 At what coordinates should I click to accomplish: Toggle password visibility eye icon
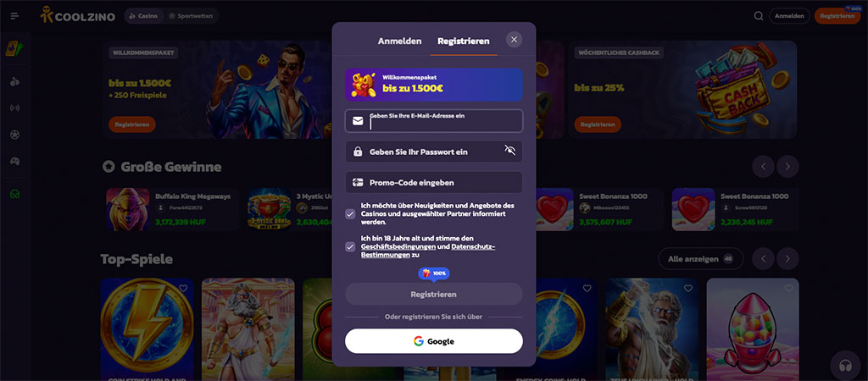coord(509,151)
